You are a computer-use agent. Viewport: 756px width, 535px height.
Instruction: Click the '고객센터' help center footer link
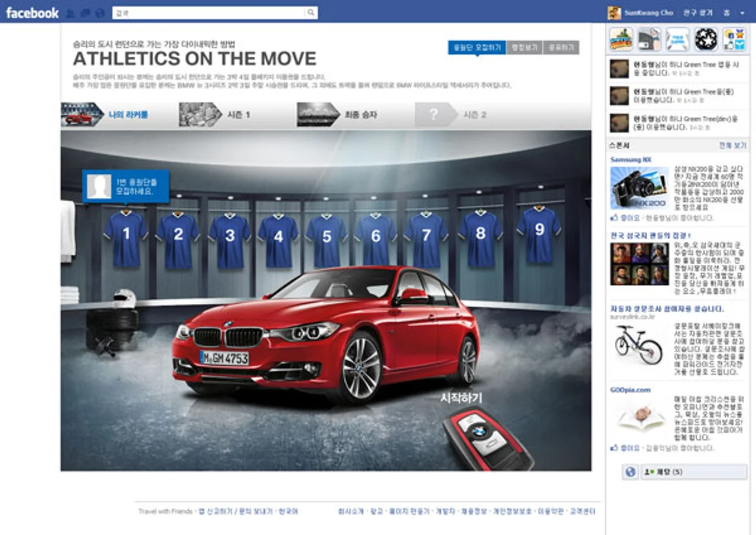click(x=581, y=511)
